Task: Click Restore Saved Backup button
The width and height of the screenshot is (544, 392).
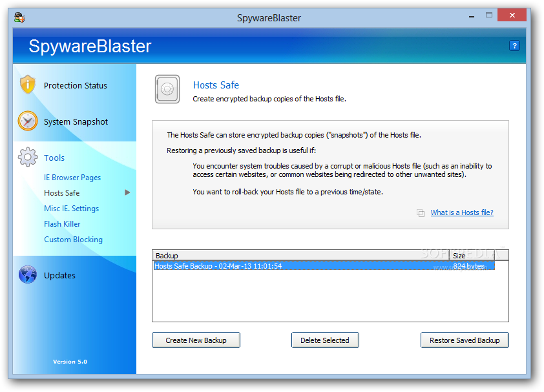Action: pyautogui.click(x=465, y=340)
